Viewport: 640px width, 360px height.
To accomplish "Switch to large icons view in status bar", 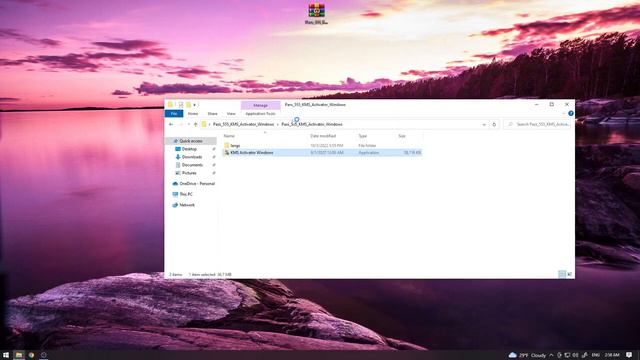I will click(x=569, y=274).
